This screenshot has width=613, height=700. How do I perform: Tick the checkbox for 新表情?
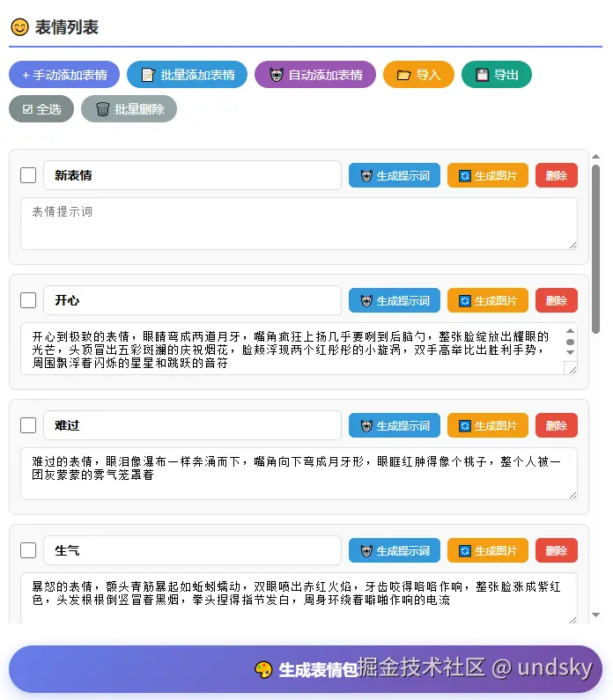coord(28,175)
